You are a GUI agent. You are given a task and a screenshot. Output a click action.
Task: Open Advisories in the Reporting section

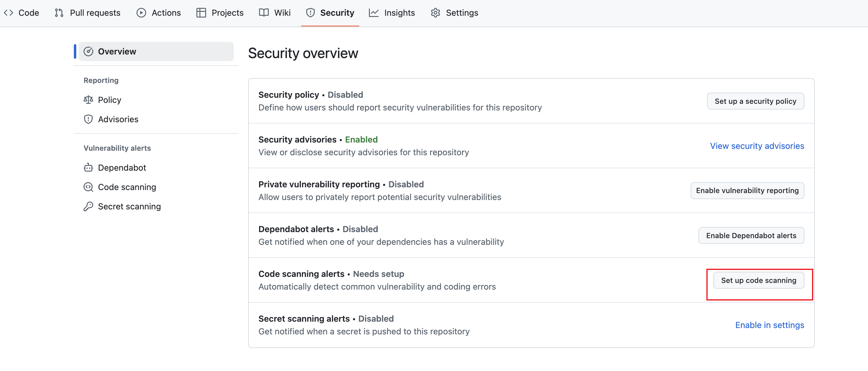[118, 119]
